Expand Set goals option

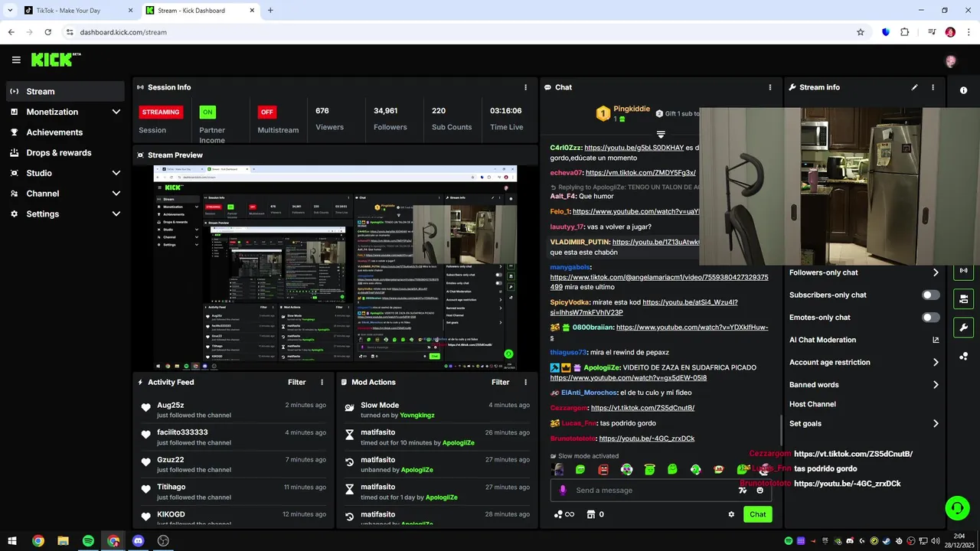click(935, 424)
